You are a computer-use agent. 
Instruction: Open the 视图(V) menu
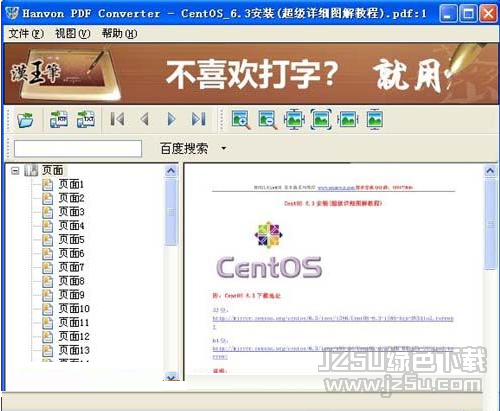pyautogui.click(x=72, y=33)
